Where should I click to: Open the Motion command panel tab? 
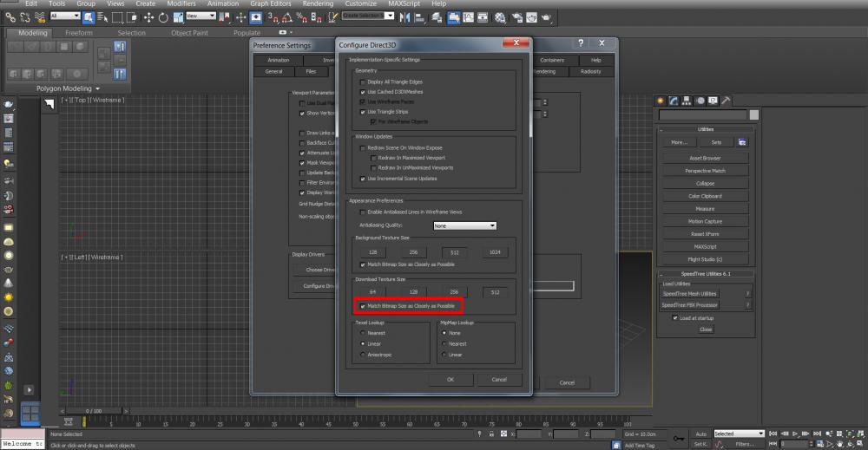[x=700, y=101]
